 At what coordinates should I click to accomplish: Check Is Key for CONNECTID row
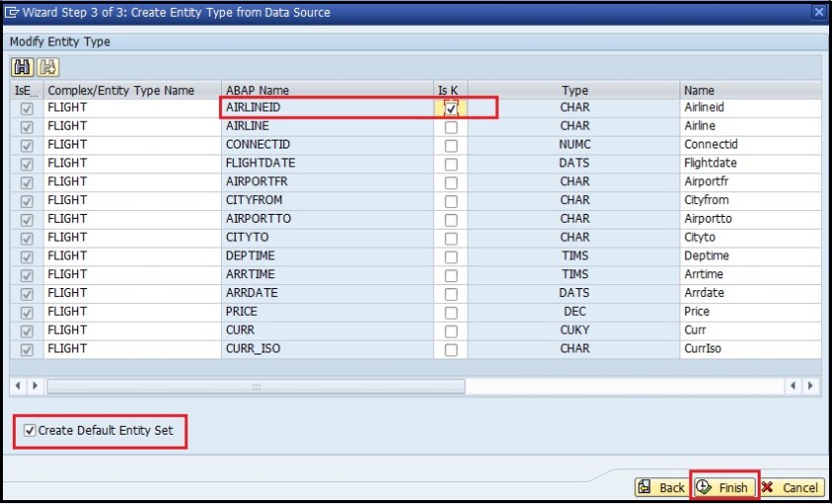click(x=451, y=146)
